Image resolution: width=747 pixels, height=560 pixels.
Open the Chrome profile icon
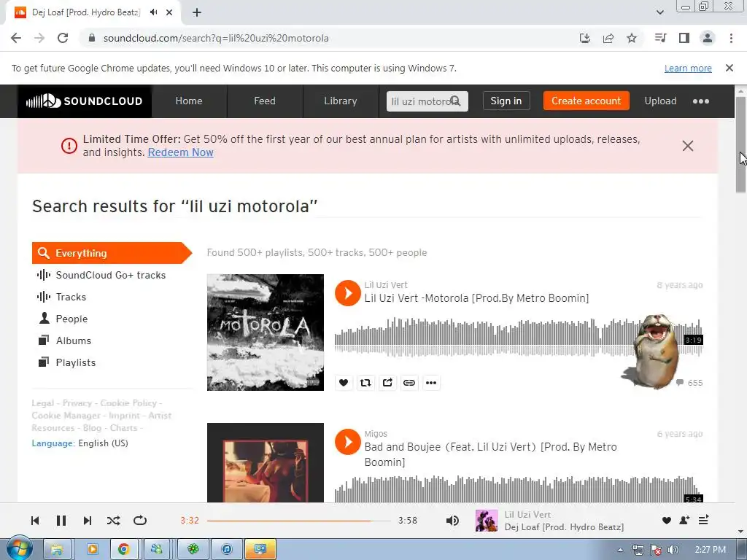pos(708,38)
